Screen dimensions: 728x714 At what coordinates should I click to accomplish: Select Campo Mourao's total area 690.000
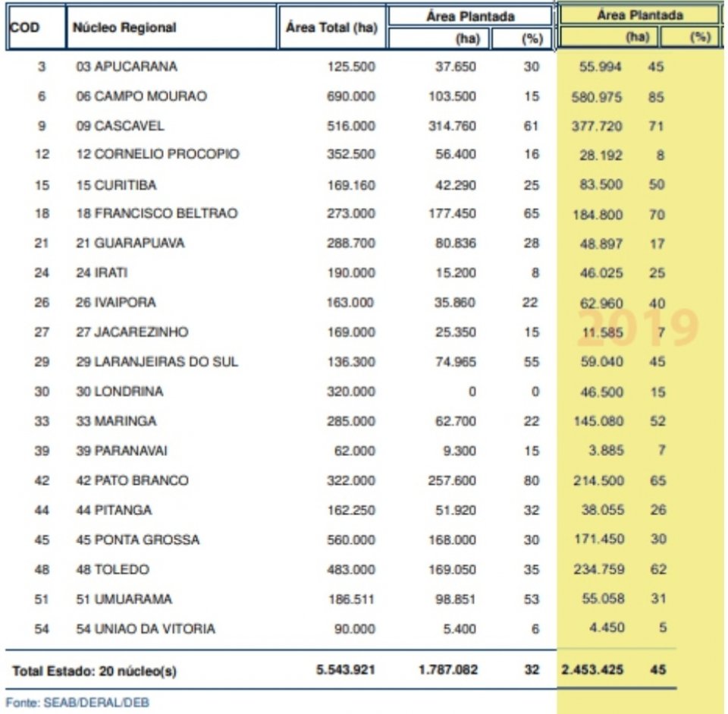click(351, 96)
